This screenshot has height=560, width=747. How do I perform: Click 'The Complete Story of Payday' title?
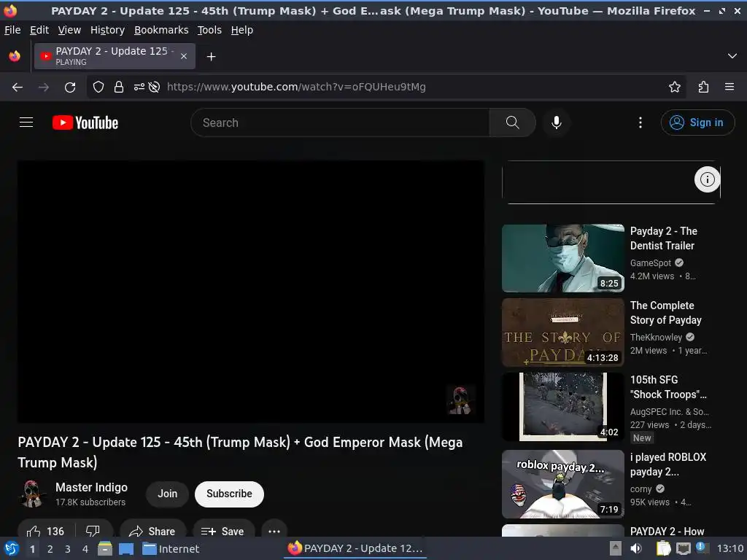coord(665,312)
